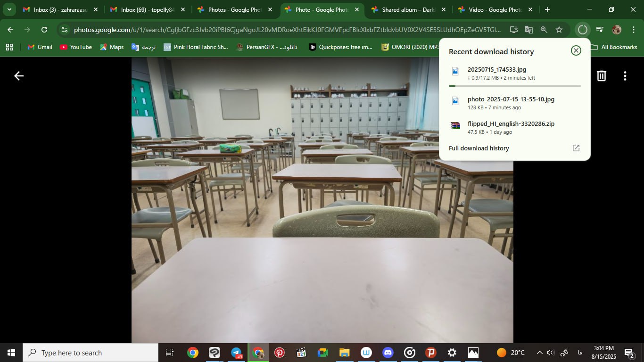Reload the page
644x362 pixels.
(x=44, y=30)
